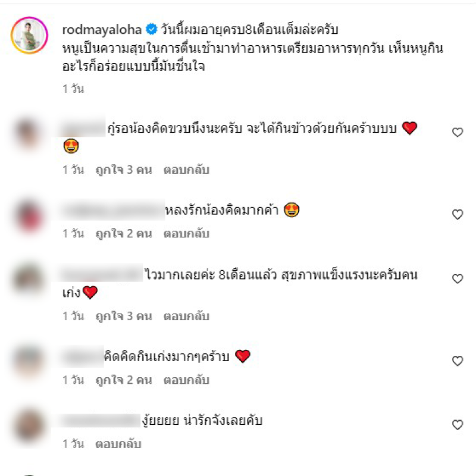The width and height of the screenshot is (476, 476).
Task: View 2 likes on 'คิดคิดกินเก่ง' comment
Action: [124, 380]
